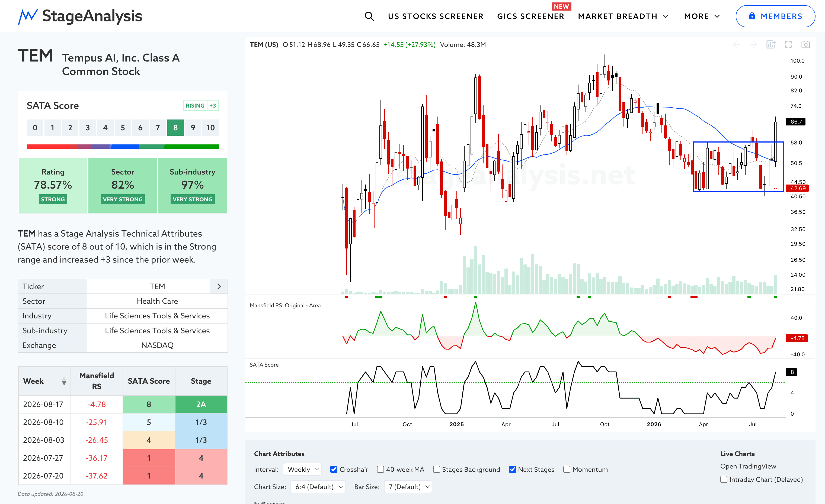Click the SATA score 10 box

pos(211,128)
